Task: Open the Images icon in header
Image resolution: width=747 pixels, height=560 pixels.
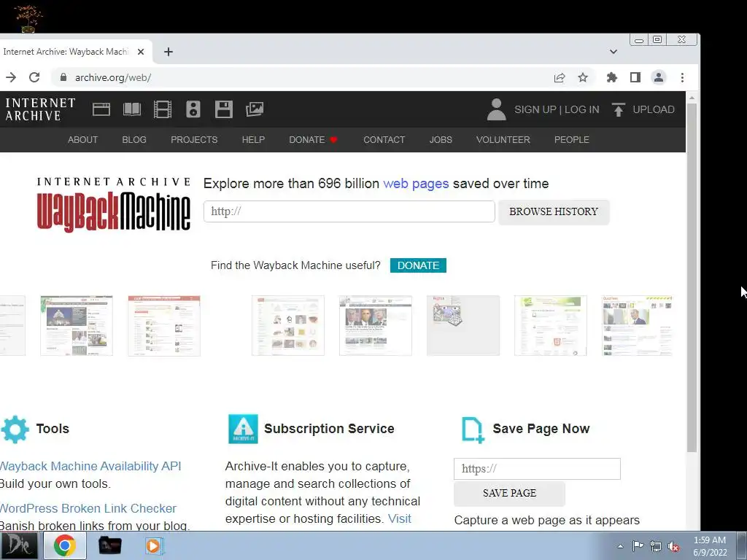Action: [x=255, y=109]
